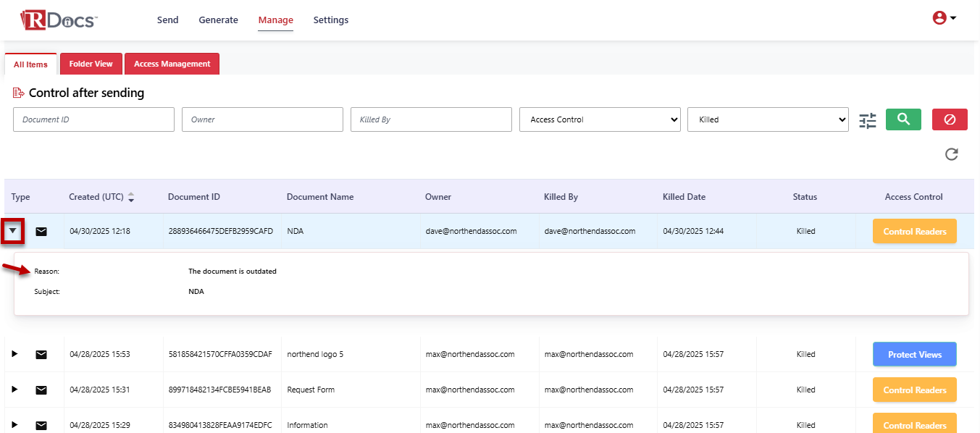The width and height of the screenshot is (980, 433).
Task: Open the user account menu
Action: click(x=944, y=18)
